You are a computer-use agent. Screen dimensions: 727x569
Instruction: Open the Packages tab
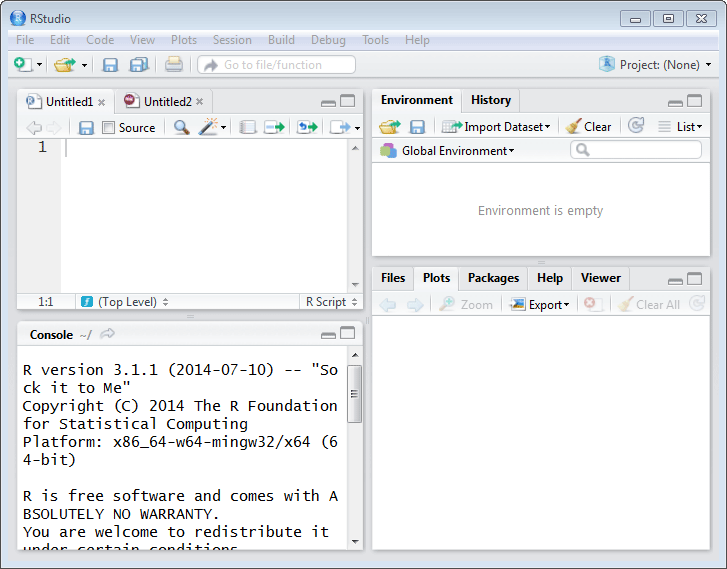(493, 278)
